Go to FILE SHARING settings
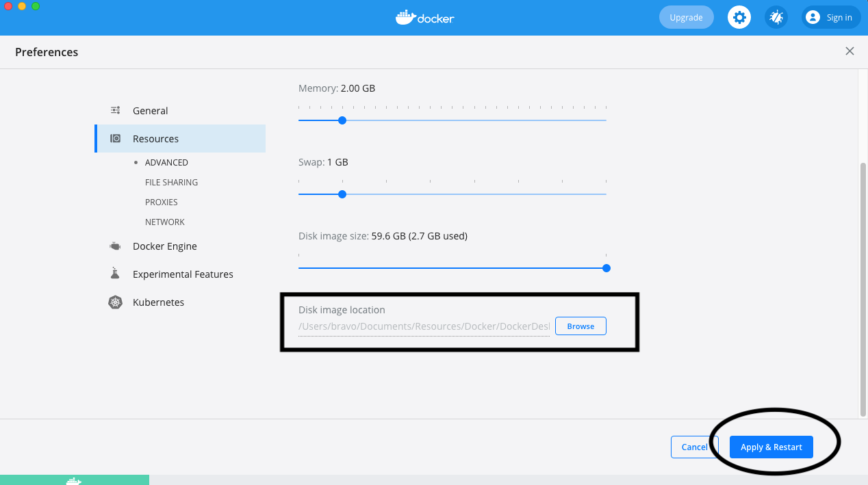 [x=171, y=183]
